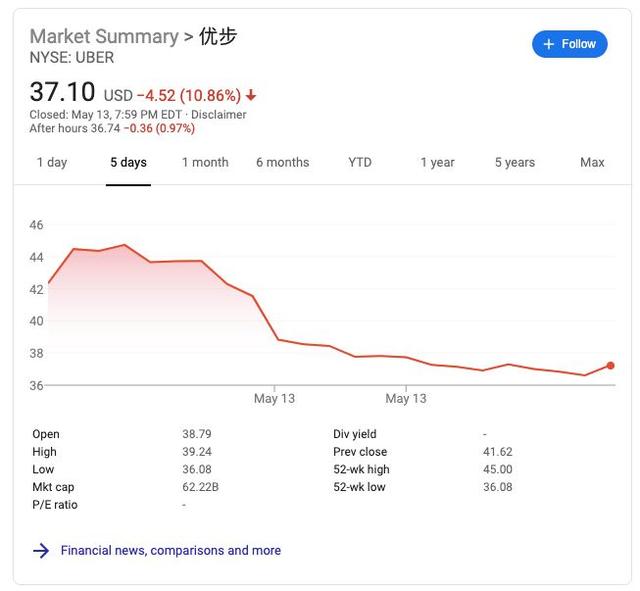The height and width of the screenshot is (591, 640).
Task: Click the Mkt cap value 62.22B
Action: (198, 487)
